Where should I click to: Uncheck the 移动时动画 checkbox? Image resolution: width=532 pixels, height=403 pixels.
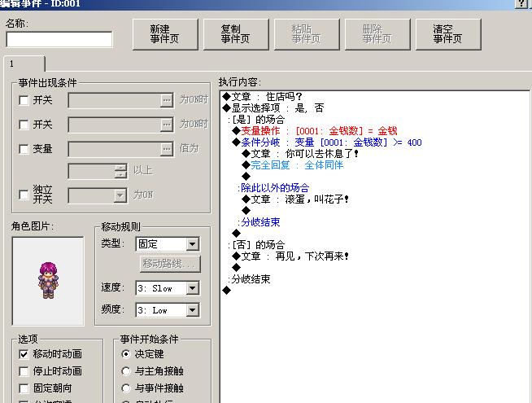coord(24,354)
